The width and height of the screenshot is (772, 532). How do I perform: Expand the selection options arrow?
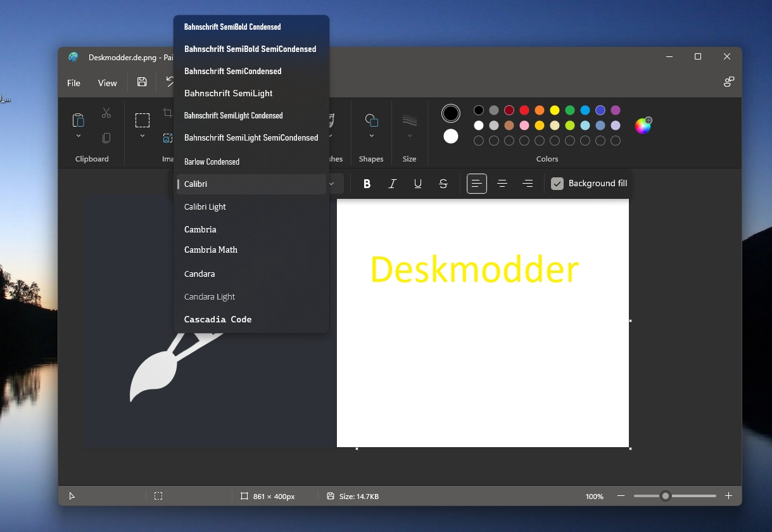(x=142, y=136)
